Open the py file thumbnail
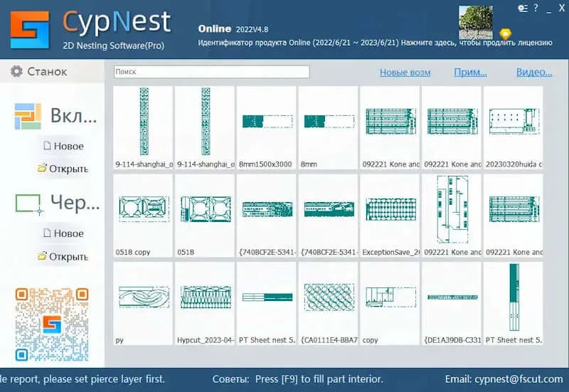The width and height of the screenshot is (569, 392). 143,304
